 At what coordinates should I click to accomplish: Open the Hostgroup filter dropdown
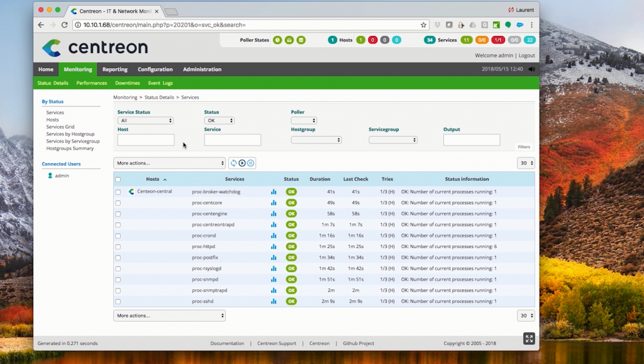click(316, 140)
